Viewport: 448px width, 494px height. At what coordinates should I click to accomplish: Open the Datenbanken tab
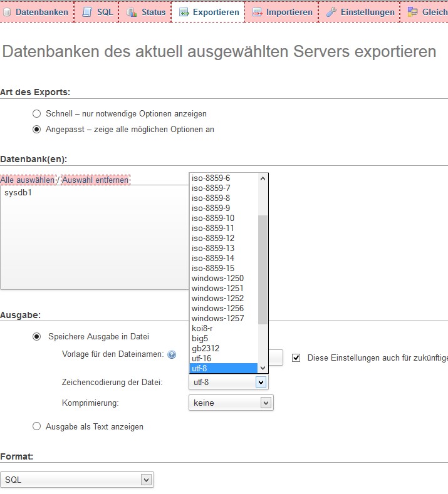pyautogui.click(x=37, y=12)
